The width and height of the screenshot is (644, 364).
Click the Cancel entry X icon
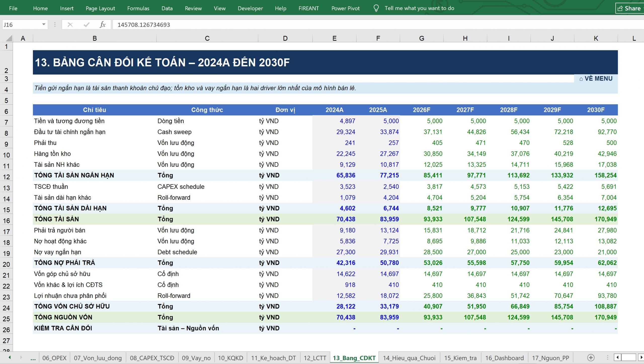70,25
